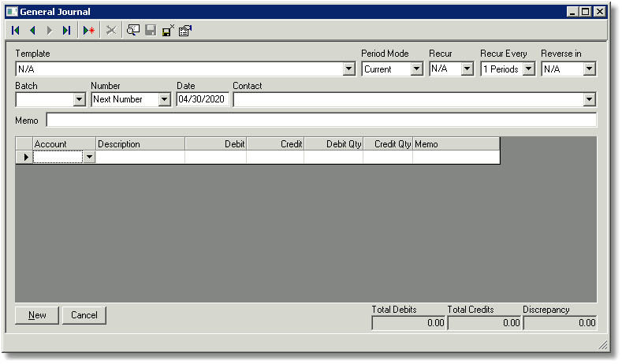Image resolution: width=622 pixels, height=364 pixels.
Task: Click the New button
Action: [37, 315]
